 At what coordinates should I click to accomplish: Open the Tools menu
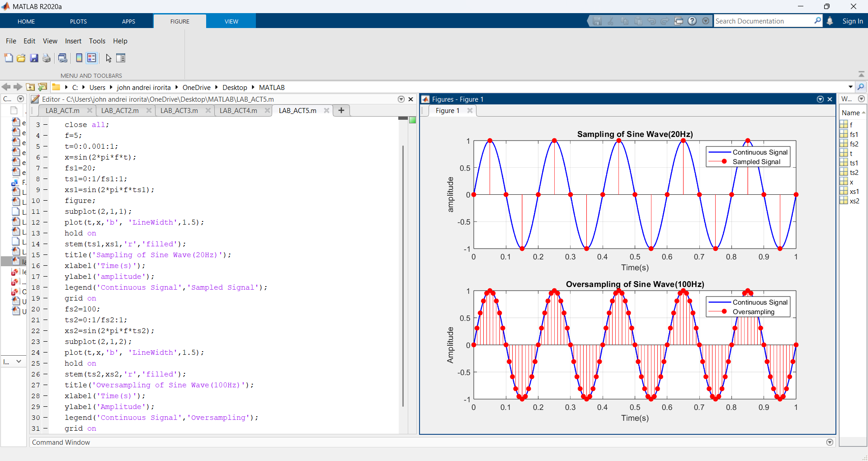point(97,41)
